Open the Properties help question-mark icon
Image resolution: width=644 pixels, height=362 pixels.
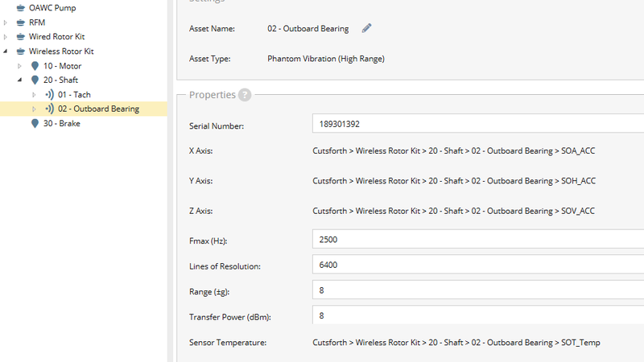coord(245,95)
